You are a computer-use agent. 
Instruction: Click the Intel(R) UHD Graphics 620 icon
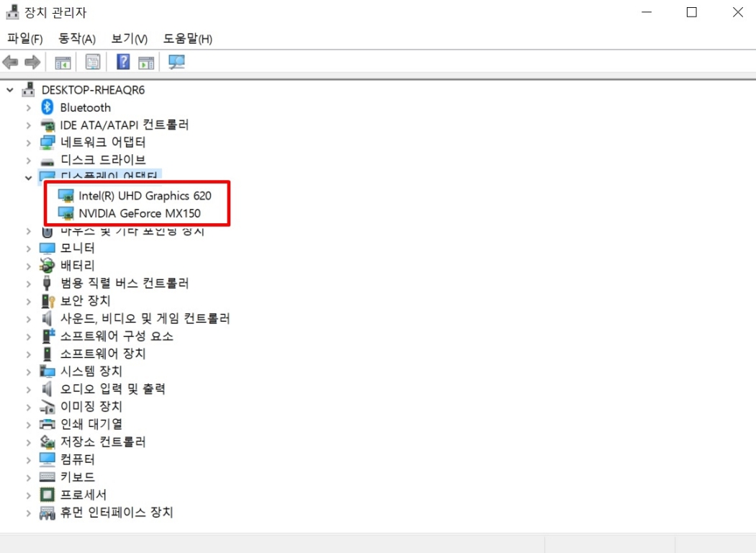pos(66,195)
